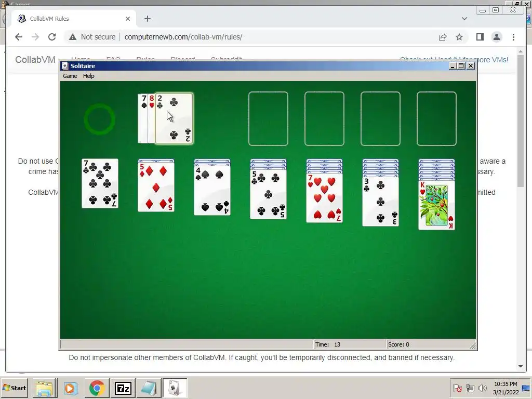Click the first empty foundation slot
This screenshot has height=399, width=532.
[x=268, y=119]
